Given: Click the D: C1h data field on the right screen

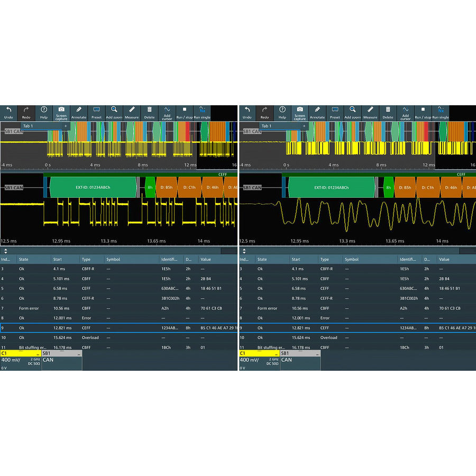Looking at the screenshot, I should [x=428, y=188].
